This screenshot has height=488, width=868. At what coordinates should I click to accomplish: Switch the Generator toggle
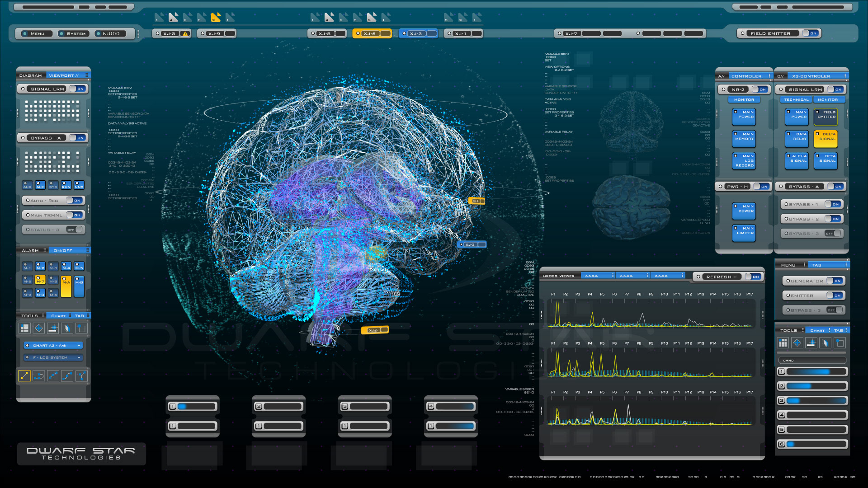pos(834,281)
